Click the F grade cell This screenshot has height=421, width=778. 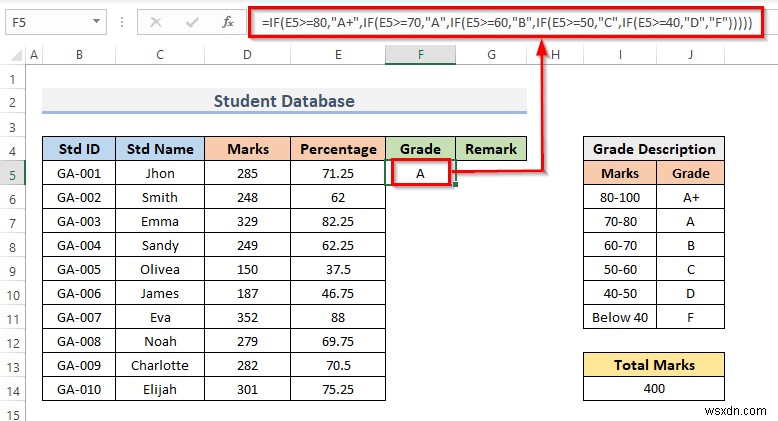(x=690, y=317)
